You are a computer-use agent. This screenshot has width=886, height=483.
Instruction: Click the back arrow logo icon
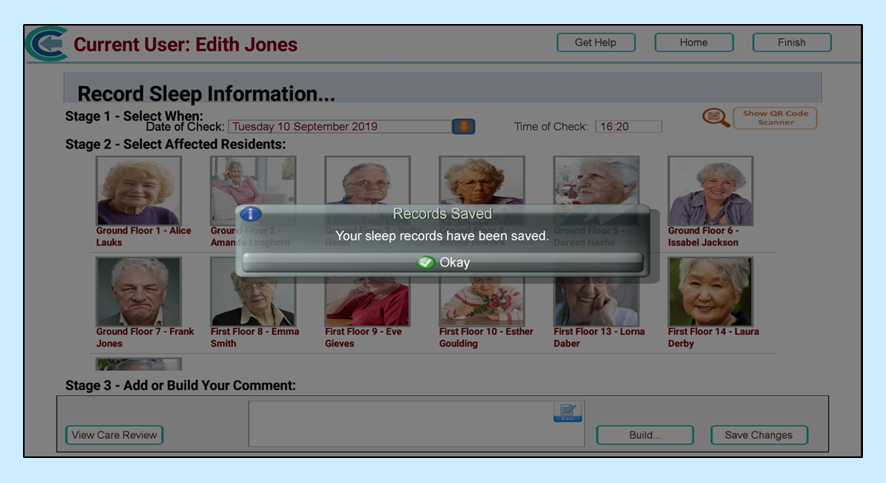click(x=46, y=43)
